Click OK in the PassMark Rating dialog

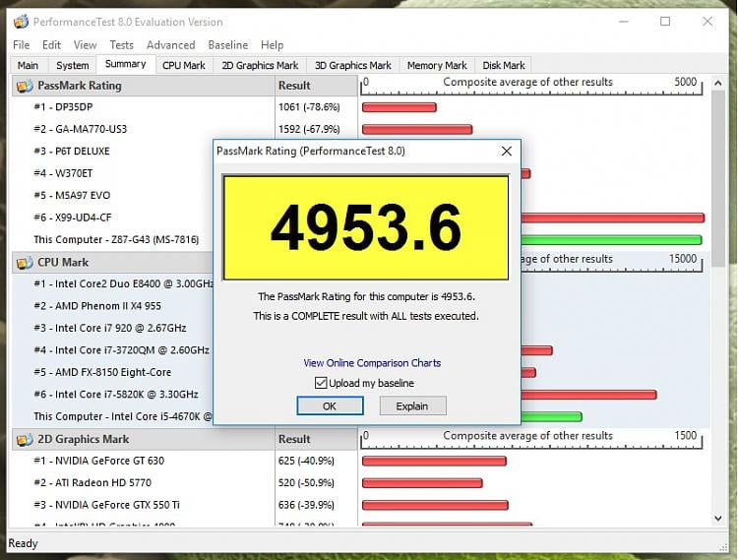click(x=330, y=405)
